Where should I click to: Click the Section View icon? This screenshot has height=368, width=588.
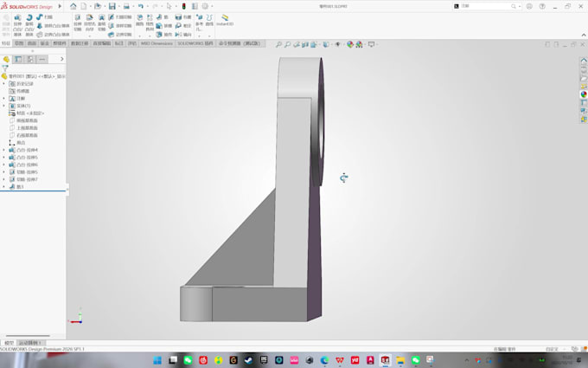click(305, 44)
